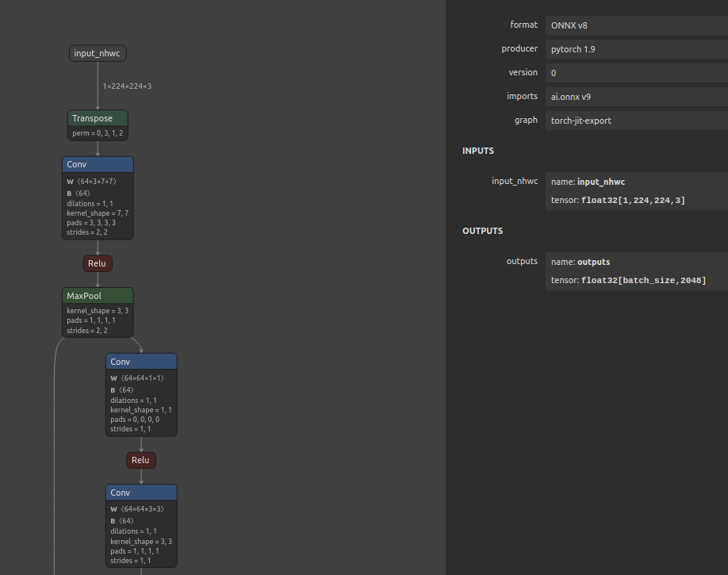Image resolution: width=728 pixels, height=575 pixels.
Task: Click the perm attribute in the Transpose node
Action: tap(98, 133)
